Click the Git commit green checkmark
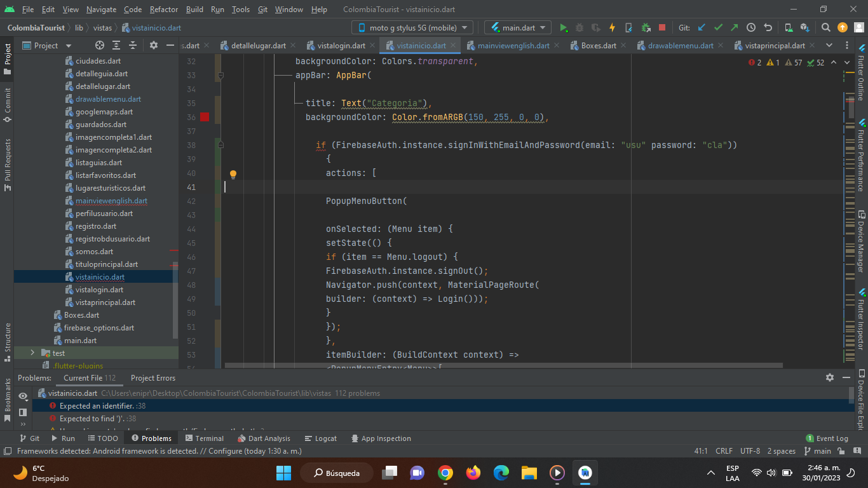This screenshot has height=488, width=868. pos(718,28)
